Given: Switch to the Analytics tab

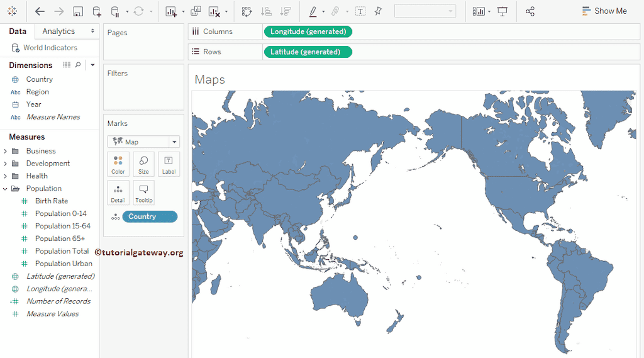Looking at the screenshot, I should click(58, 31).
